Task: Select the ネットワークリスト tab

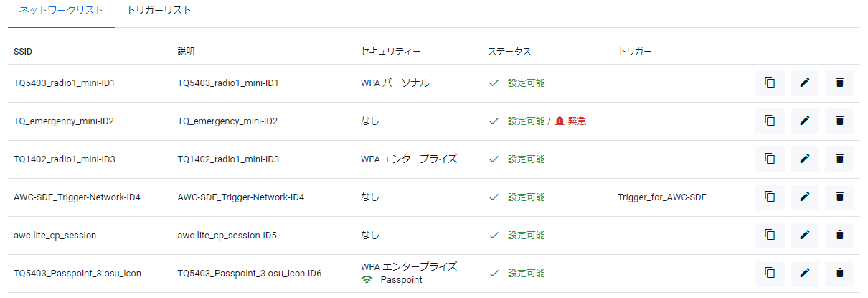Action: click(61, 11)
